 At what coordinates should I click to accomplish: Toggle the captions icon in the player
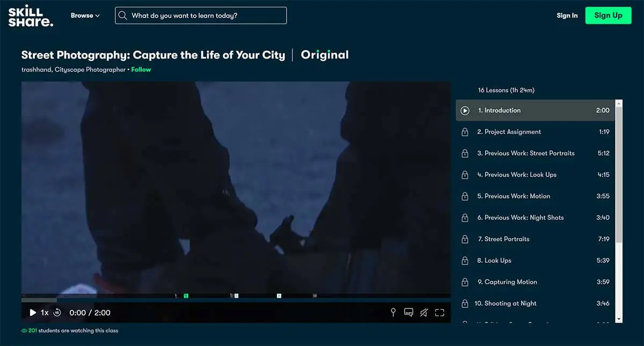pos(408,312)
